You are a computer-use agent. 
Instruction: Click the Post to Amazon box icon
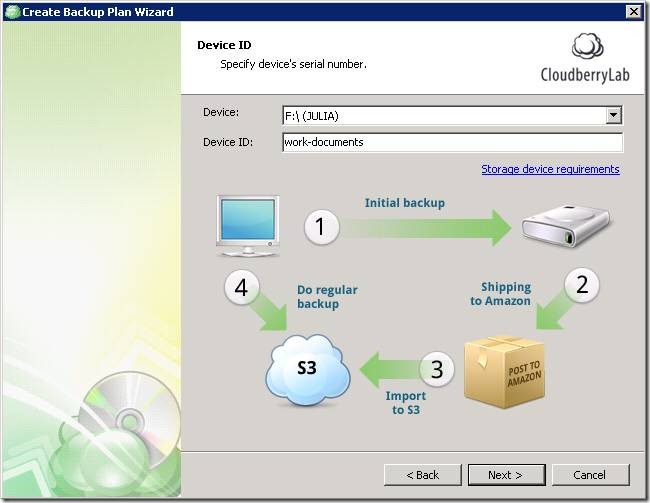point(504,372)
